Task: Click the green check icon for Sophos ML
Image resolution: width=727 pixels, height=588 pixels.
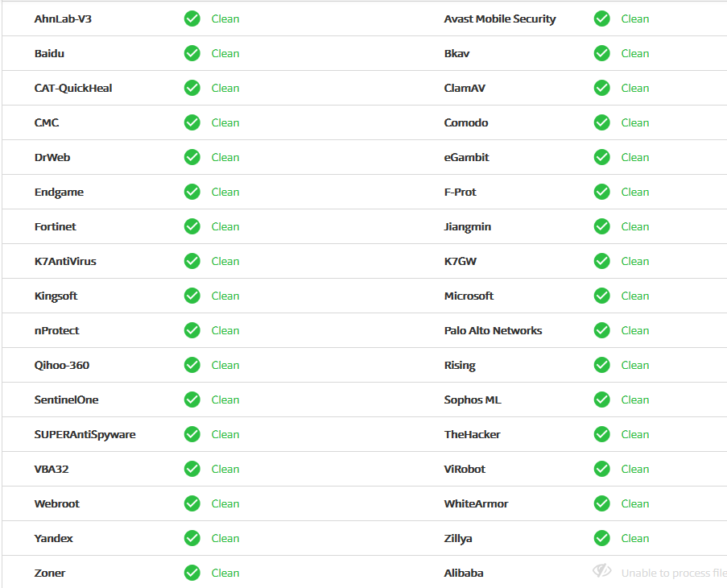Action: tap(601, 400)
